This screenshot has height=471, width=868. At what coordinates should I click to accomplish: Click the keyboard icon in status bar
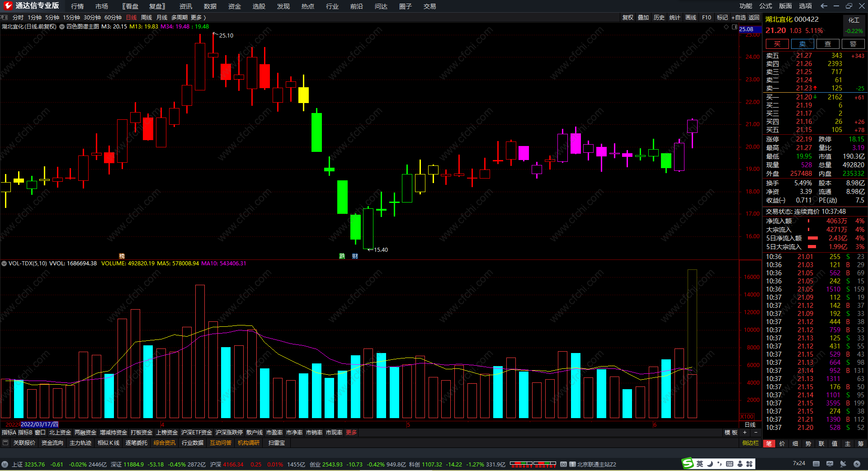[x=816, y=464]
